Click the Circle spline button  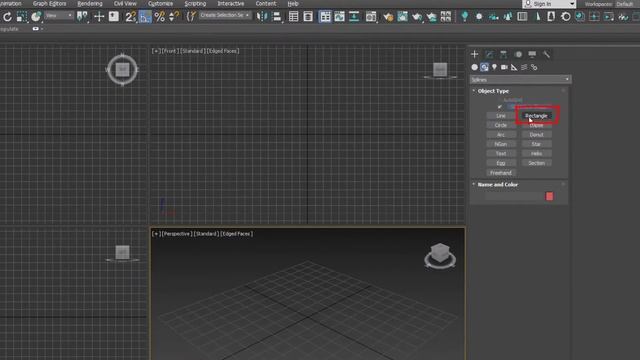coord(501,125)
